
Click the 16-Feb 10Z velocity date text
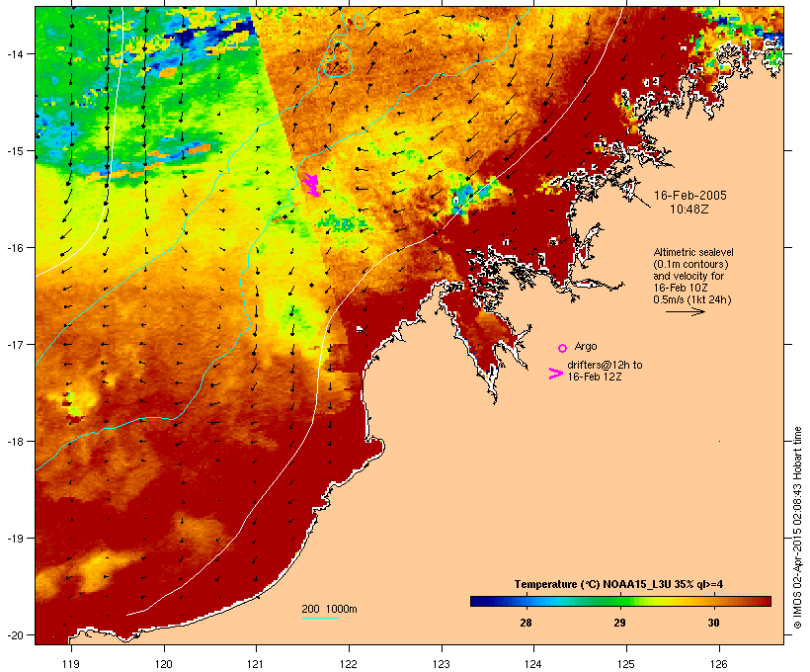pyautogui.click(x=681, y=288)
